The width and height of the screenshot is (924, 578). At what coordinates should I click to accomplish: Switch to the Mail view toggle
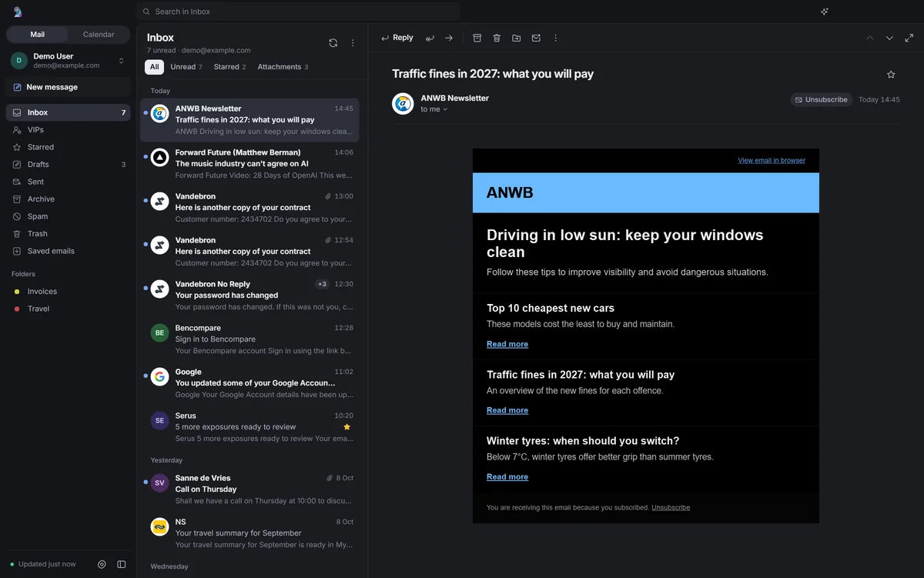[x=38, y=35]
